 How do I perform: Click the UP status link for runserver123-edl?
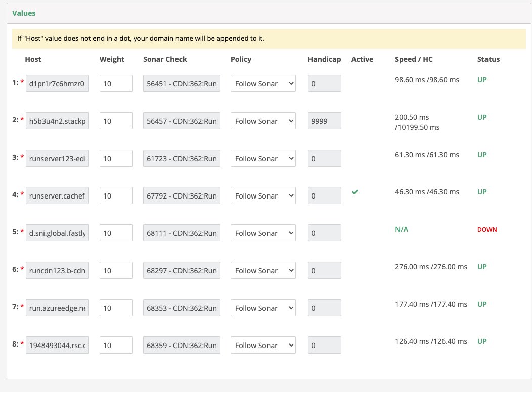(481, 155)
